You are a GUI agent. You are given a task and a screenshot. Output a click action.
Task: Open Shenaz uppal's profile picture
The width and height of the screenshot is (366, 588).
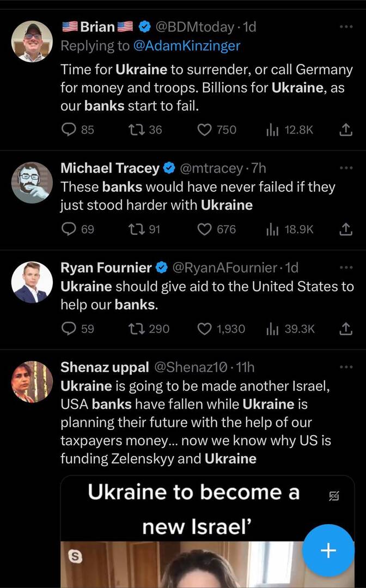coord(32,381)
